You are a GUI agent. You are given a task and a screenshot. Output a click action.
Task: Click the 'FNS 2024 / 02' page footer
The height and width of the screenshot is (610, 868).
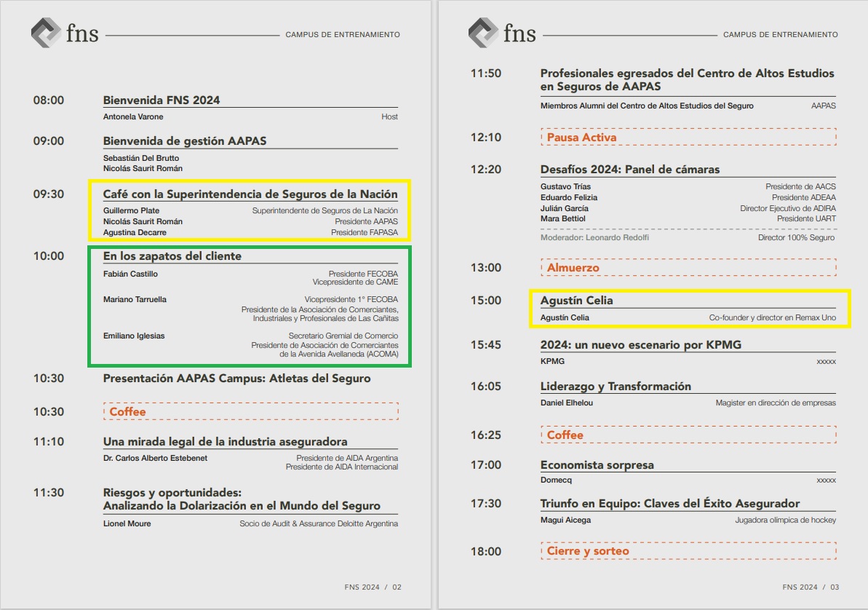coord(373,587)
